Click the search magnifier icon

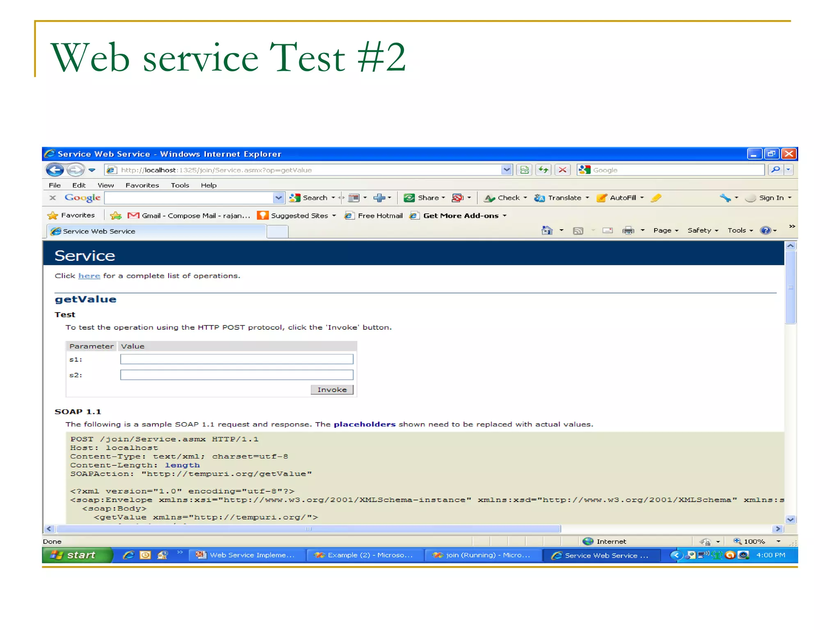tap(775, 169)
